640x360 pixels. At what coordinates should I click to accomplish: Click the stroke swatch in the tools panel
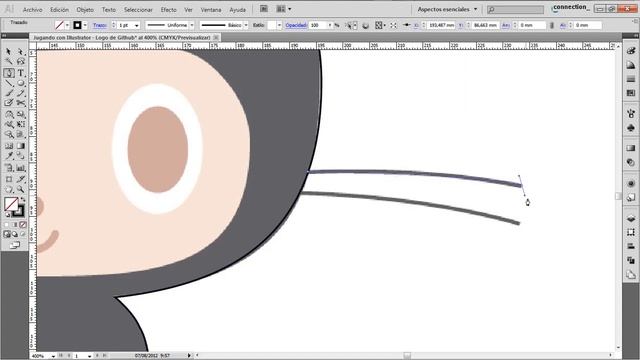(18, 211)
